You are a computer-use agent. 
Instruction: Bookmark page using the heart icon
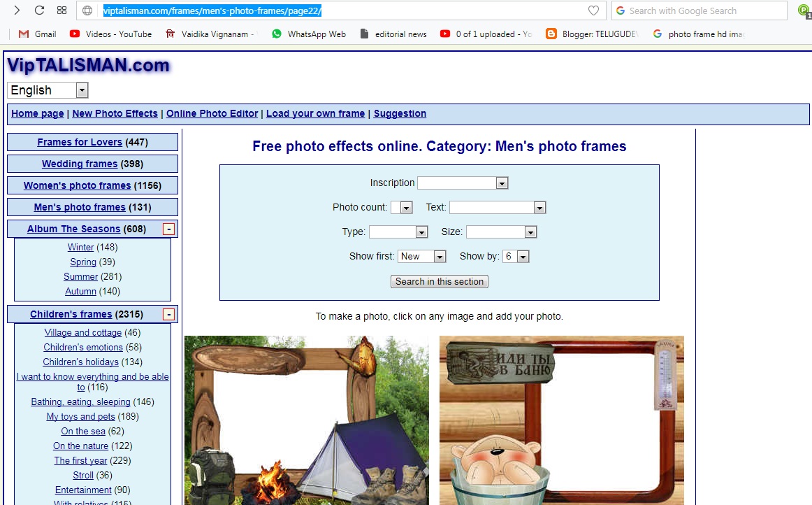point(593,10)
